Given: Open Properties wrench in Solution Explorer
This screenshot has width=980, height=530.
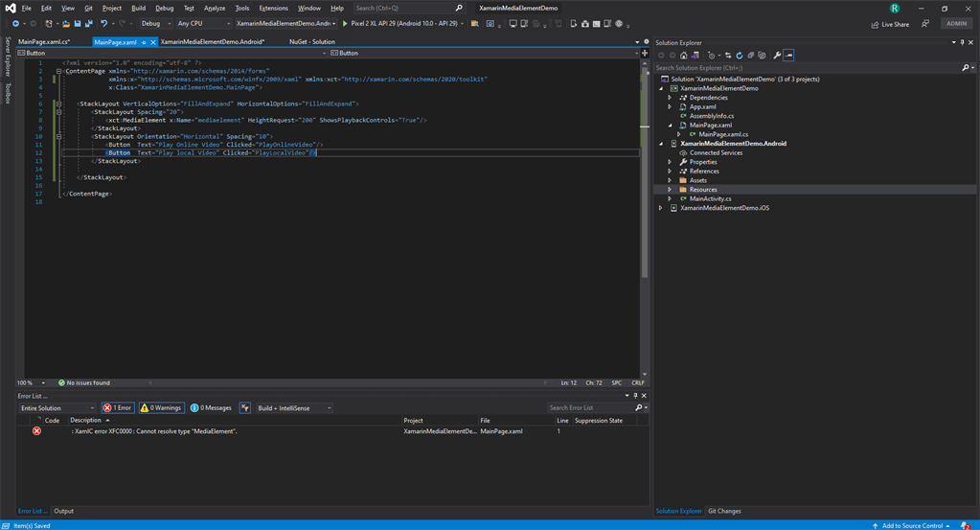Looking at the screenshot, I should click(x=777, y=56).
